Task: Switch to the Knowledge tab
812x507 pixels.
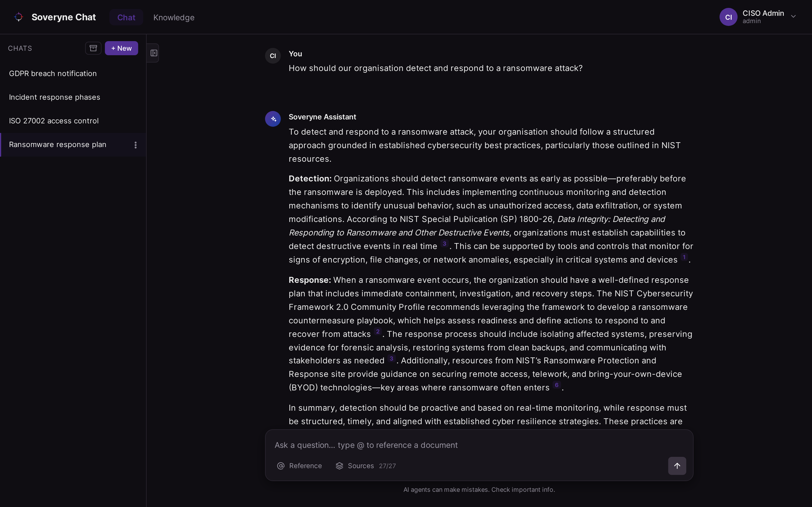Action: point(174,17)
